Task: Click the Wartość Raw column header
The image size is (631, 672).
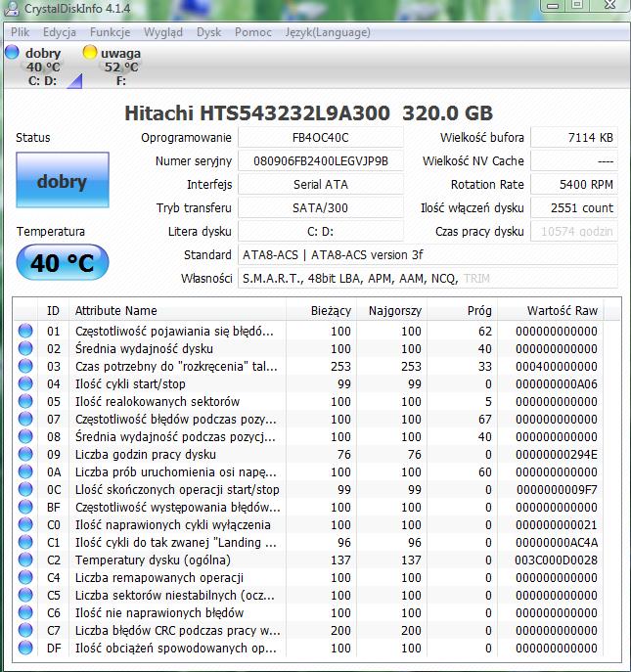Action: pyautogui.click(x=551, y=311)
